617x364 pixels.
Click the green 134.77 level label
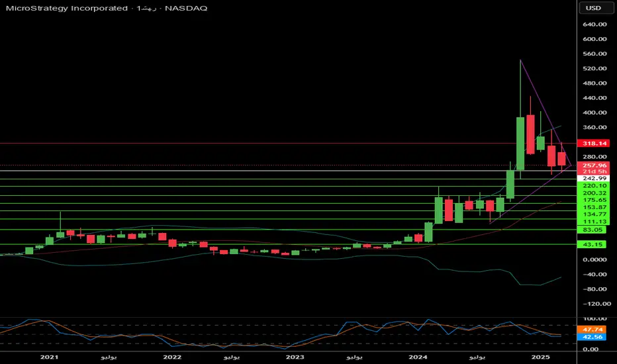593,214
